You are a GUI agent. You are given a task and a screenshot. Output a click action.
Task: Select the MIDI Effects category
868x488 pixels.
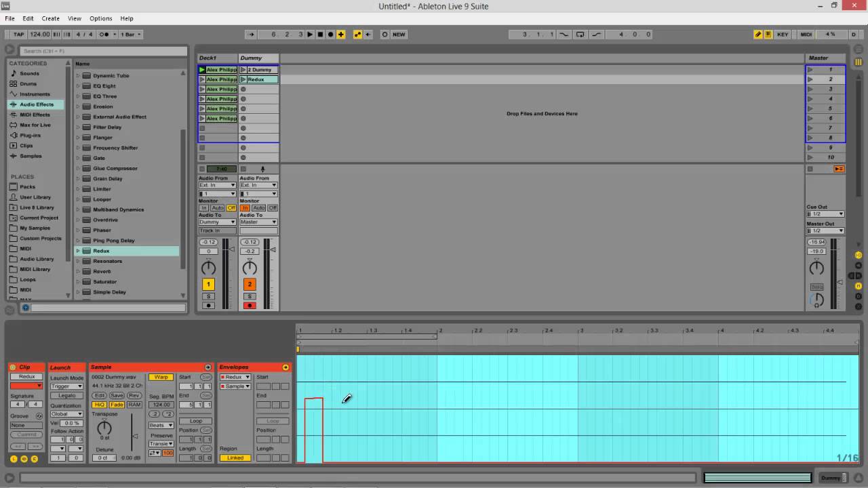35,115
